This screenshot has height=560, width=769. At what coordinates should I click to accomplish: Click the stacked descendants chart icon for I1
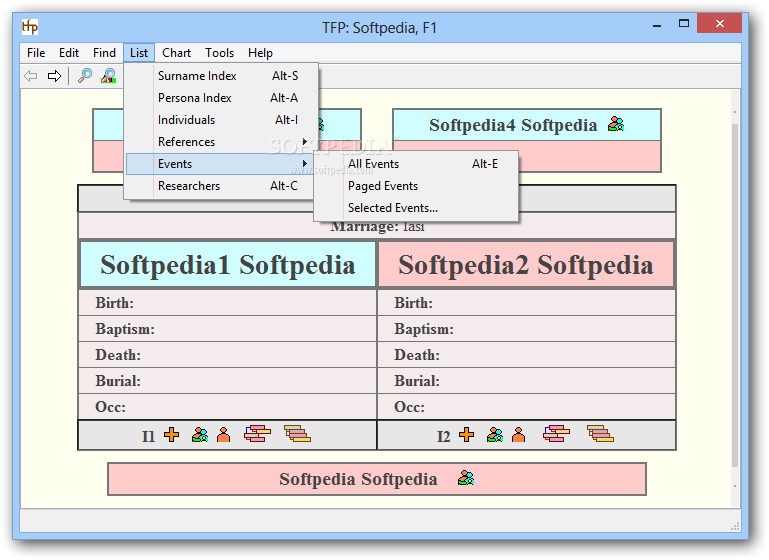[297, 433]
